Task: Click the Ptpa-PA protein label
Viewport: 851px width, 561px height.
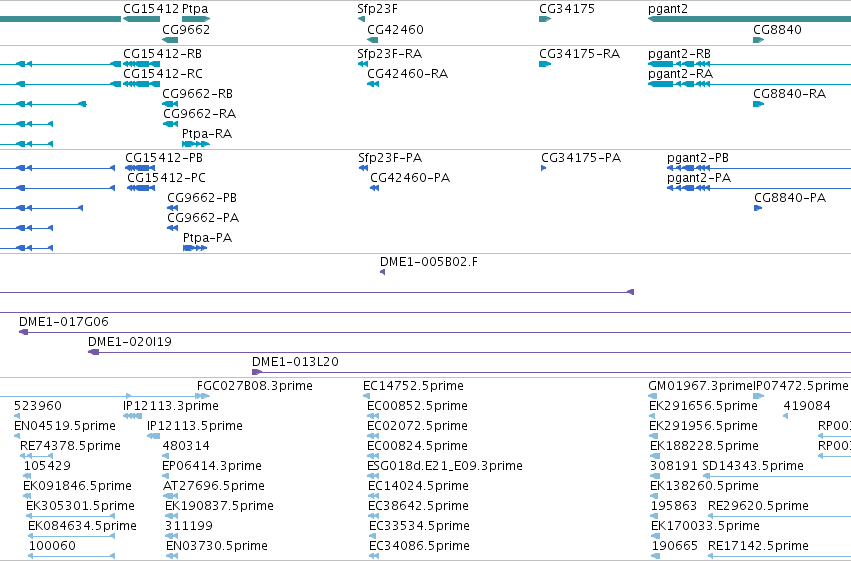Action: [207, 238]
